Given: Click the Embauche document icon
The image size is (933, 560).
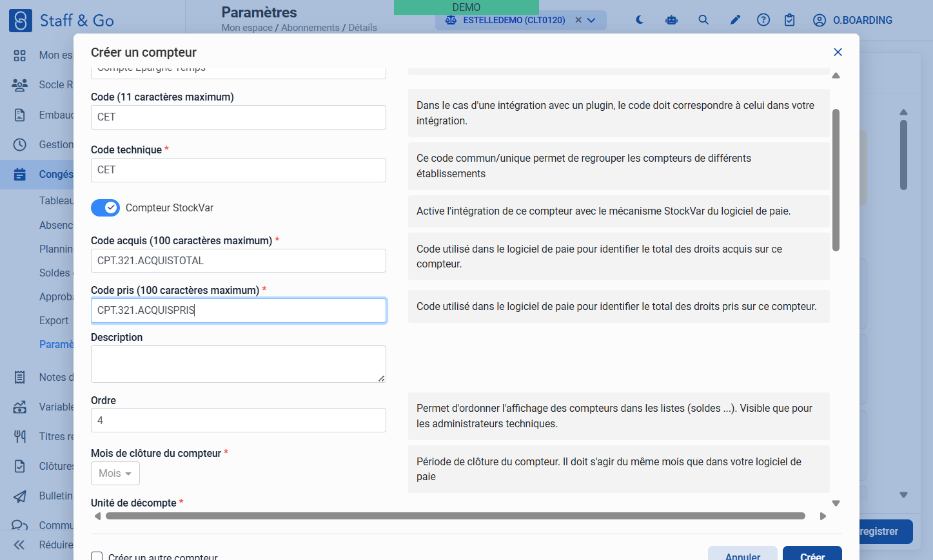Looking at the screenshot, I should [20, 115].
